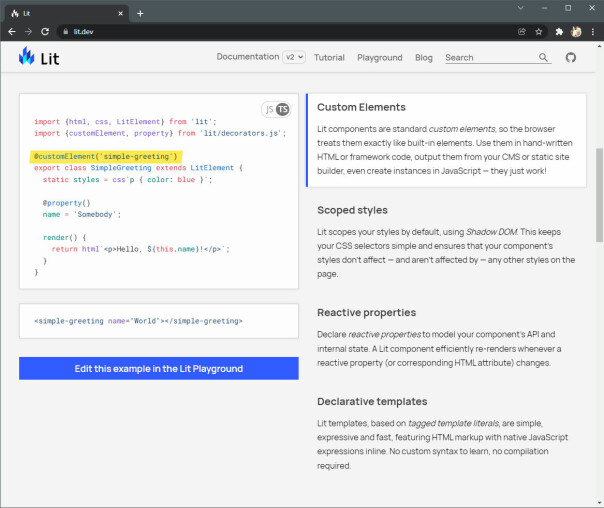Open the browser extensions puzzle icon
This screenshot has width=604, height=508.
(559, 32)
